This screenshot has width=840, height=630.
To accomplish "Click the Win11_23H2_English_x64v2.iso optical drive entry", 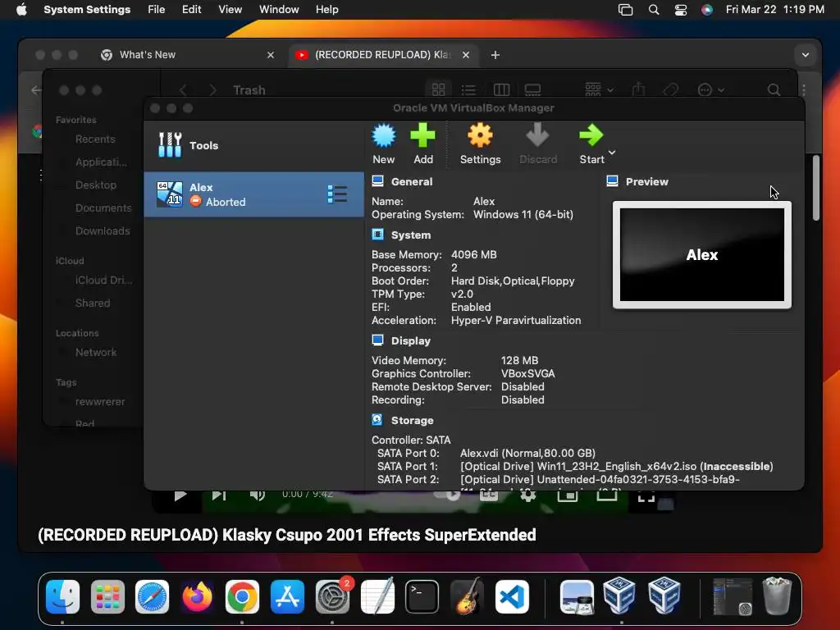I will coord(616,466).
